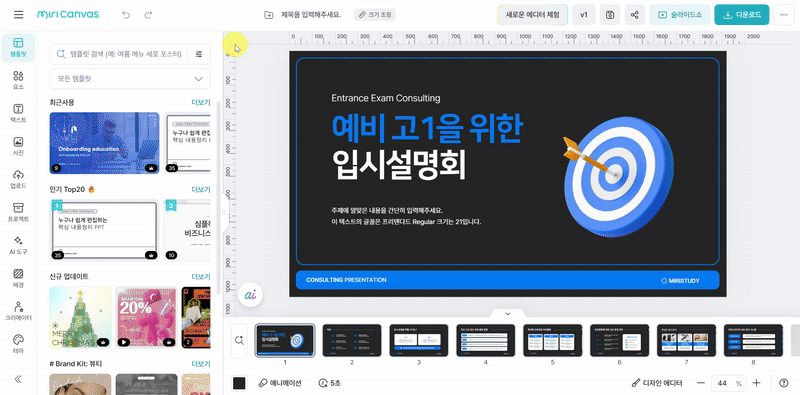Viewport: 800px width, 395px height.
Task: Open the 테마 theme palette panel
Action: [x=18, y=344]
